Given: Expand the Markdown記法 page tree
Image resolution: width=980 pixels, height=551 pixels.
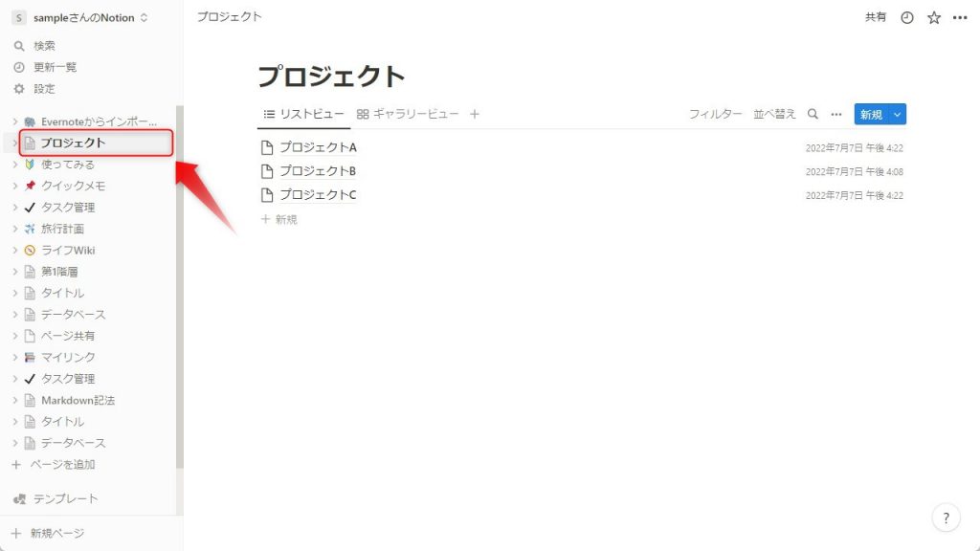Looking at the screenshot, I should click(x=15, y=400).
